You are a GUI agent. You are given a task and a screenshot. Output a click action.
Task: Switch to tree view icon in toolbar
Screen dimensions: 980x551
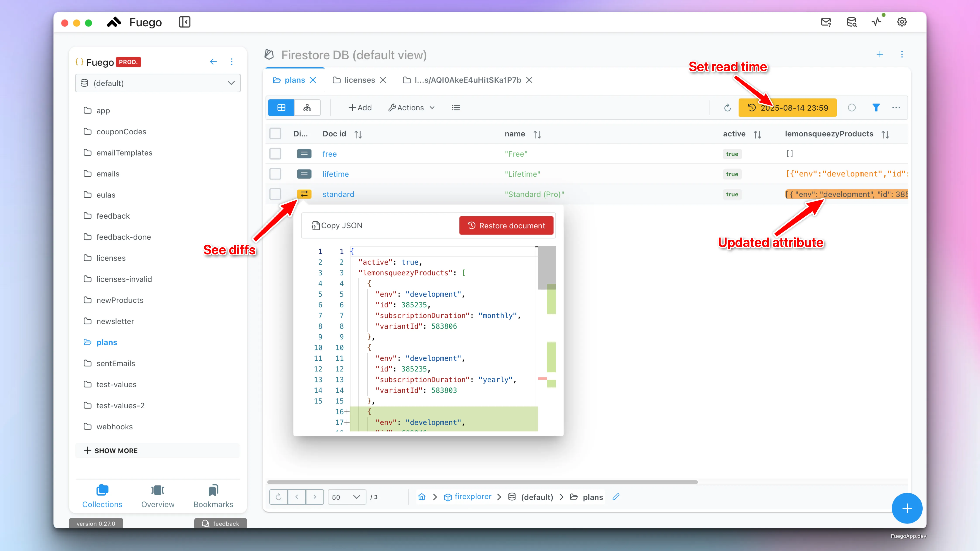point(307,108)
